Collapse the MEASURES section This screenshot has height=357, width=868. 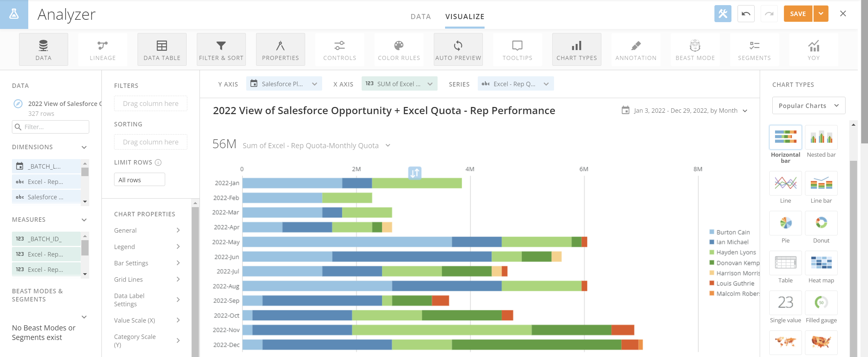(84, 220)
